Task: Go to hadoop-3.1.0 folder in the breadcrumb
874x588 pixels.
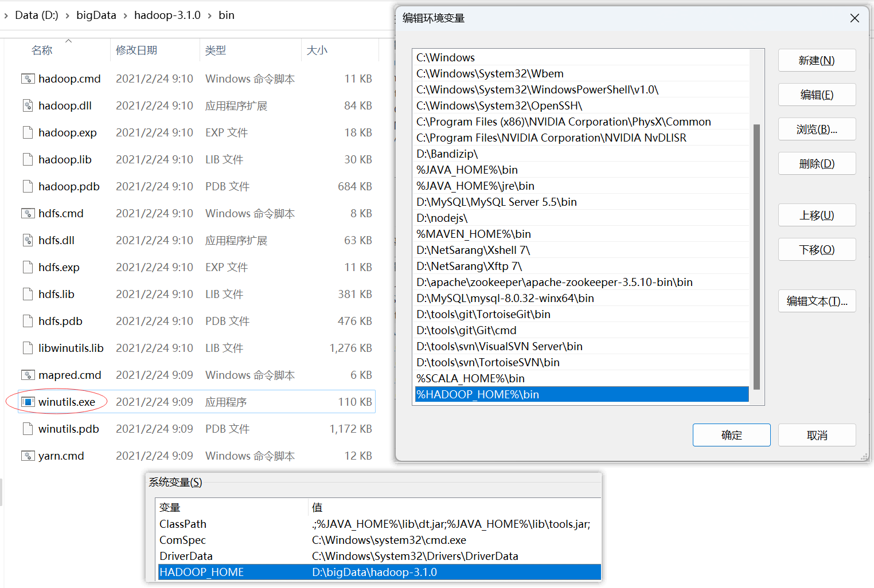Action: [x=167, y=15]
